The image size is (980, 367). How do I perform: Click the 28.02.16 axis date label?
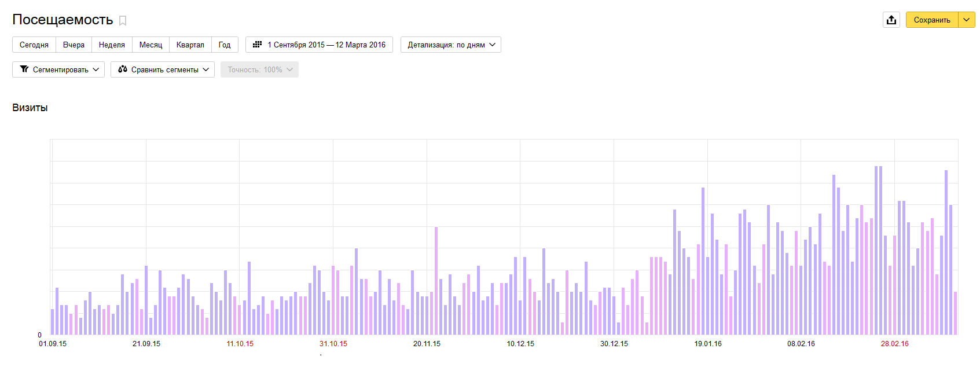895,344
